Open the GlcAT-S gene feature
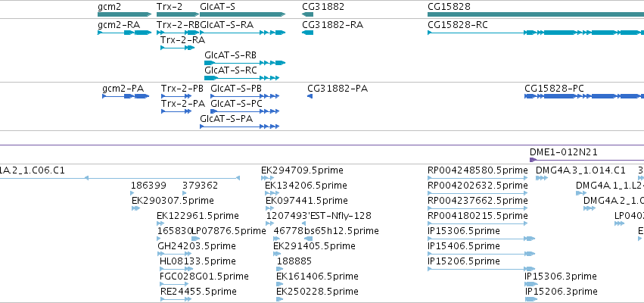644x303 pixels. click(x=242, y=15)
